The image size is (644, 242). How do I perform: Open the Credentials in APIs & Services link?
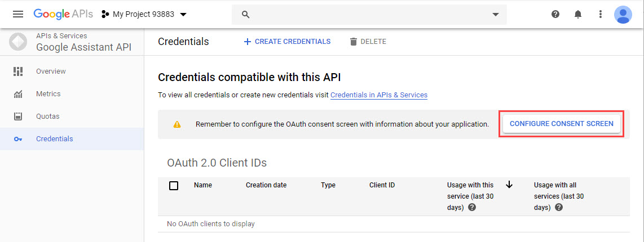click(379, 95)
